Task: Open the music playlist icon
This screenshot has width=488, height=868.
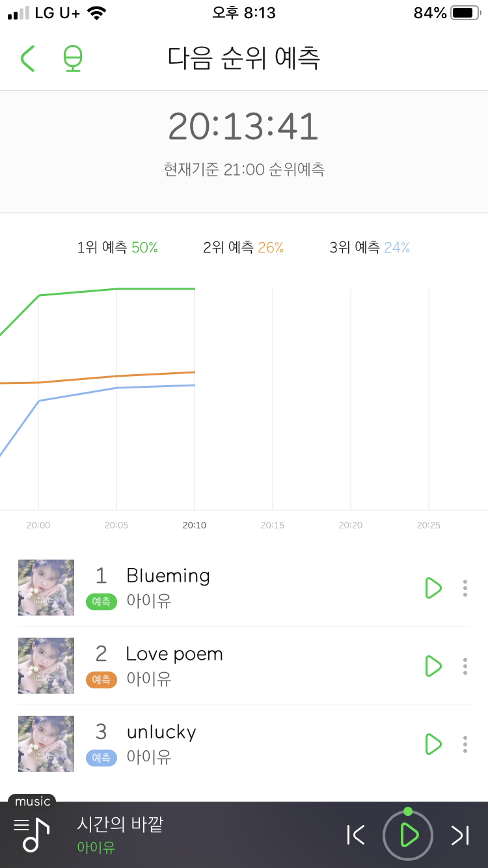Action: click(x=32, y=834)
